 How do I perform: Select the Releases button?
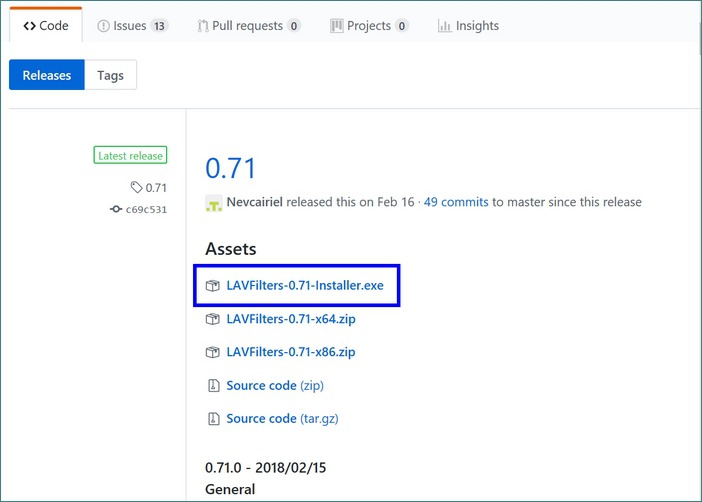point(47,75)
